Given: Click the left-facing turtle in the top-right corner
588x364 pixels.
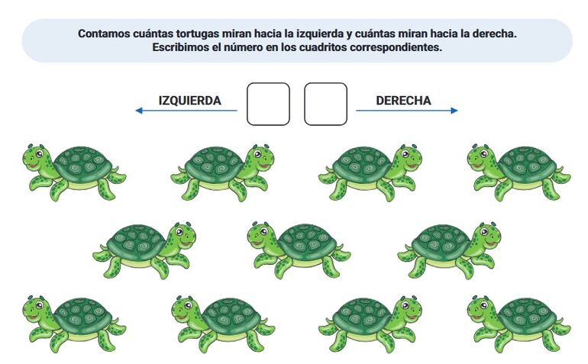Looking at the screenshot, I should click(519, 172).
